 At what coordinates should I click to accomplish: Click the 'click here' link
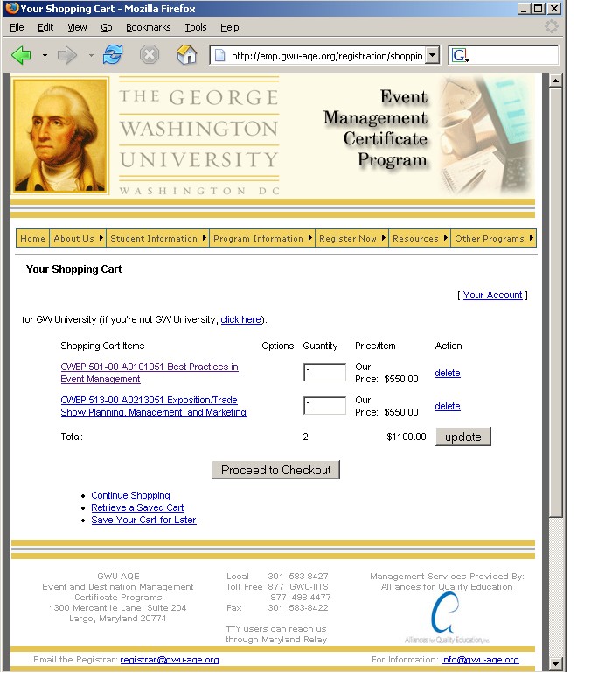[x=241, y=319]
